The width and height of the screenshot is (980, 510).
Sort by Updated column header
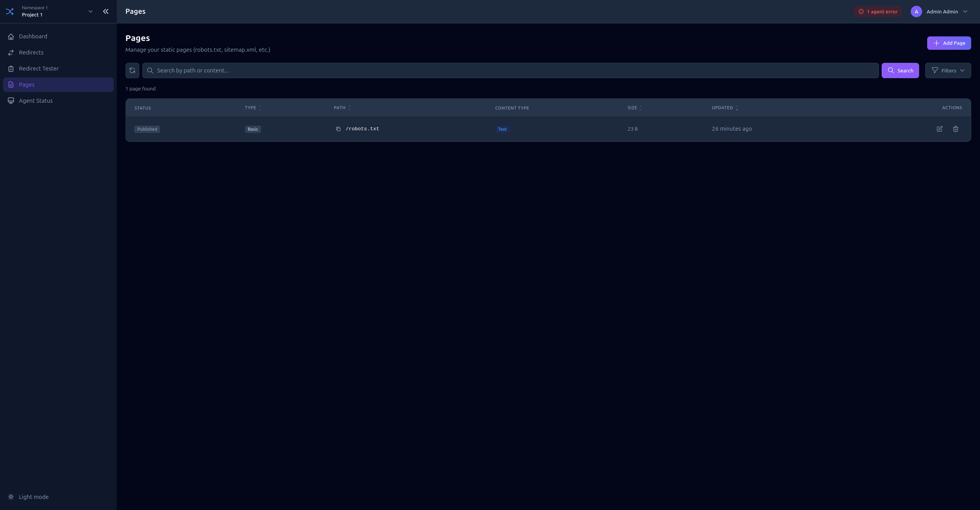724,108
